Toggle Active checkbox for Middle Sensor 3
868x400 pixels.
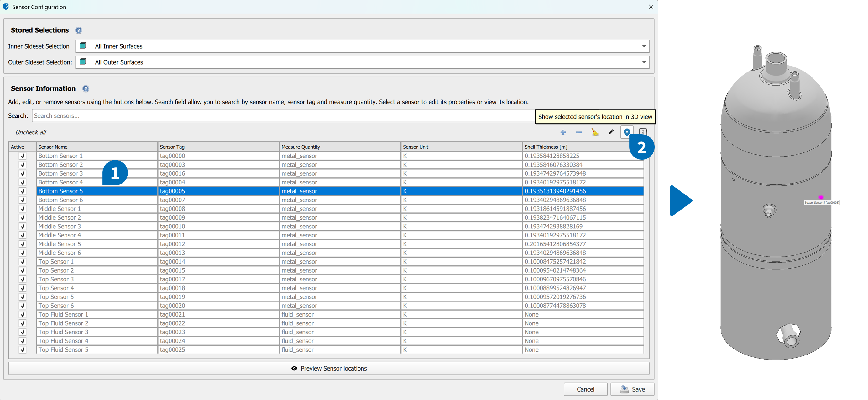click(x=23, y=226)
